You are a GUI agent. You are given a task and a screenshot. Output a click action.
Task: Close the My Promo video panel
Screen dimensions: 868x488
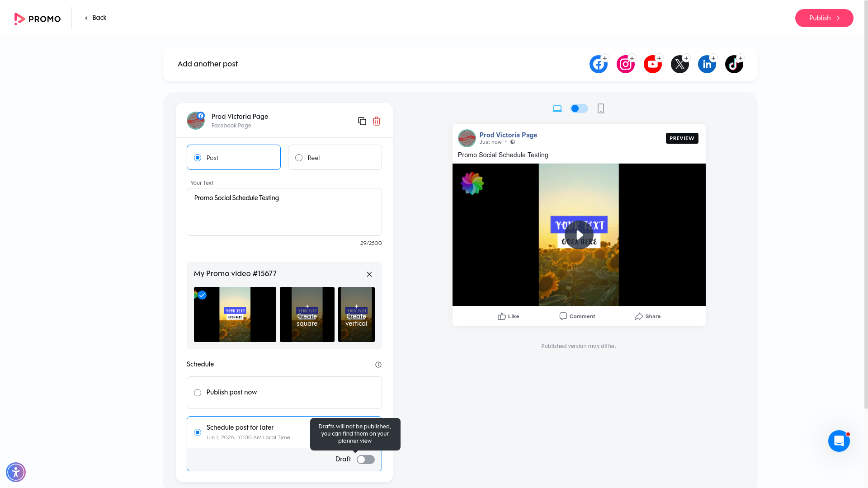pos(369,274)
